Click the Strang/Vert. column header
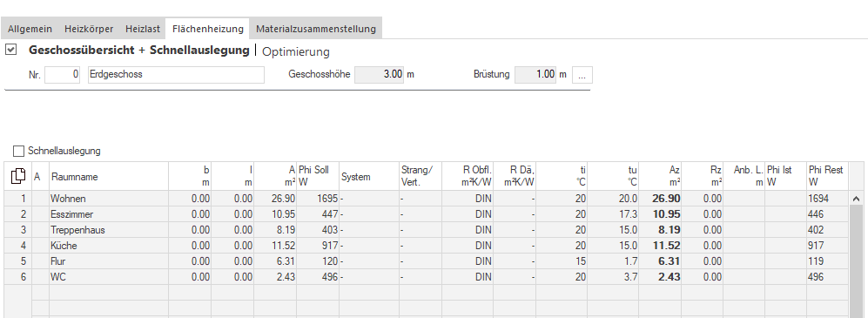 (421, 176)
